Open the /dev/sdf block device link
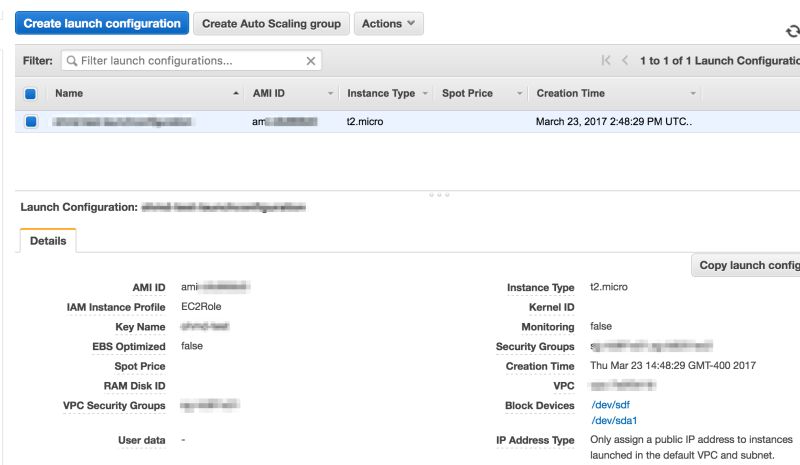The width and height of the screenshot is (800, 465). (x=610, y=405)
